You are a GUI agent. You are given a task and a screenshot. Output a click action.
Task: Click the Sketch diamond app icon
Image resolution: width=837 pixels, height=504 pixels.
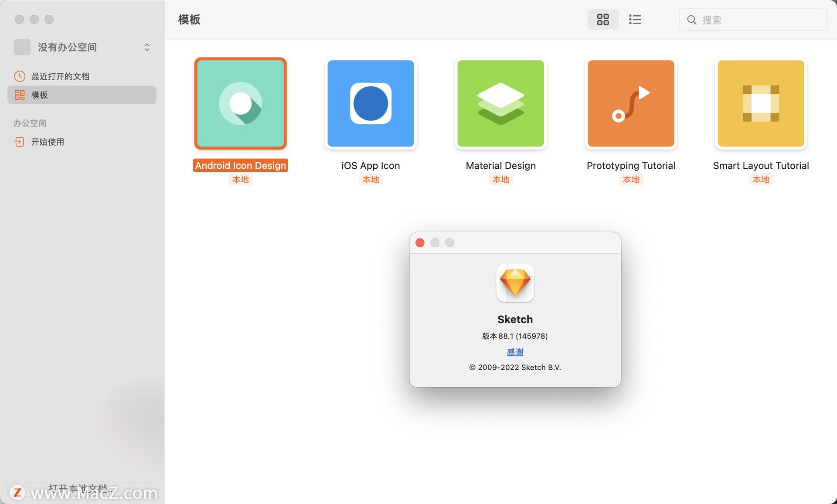[x=515, y=283]
